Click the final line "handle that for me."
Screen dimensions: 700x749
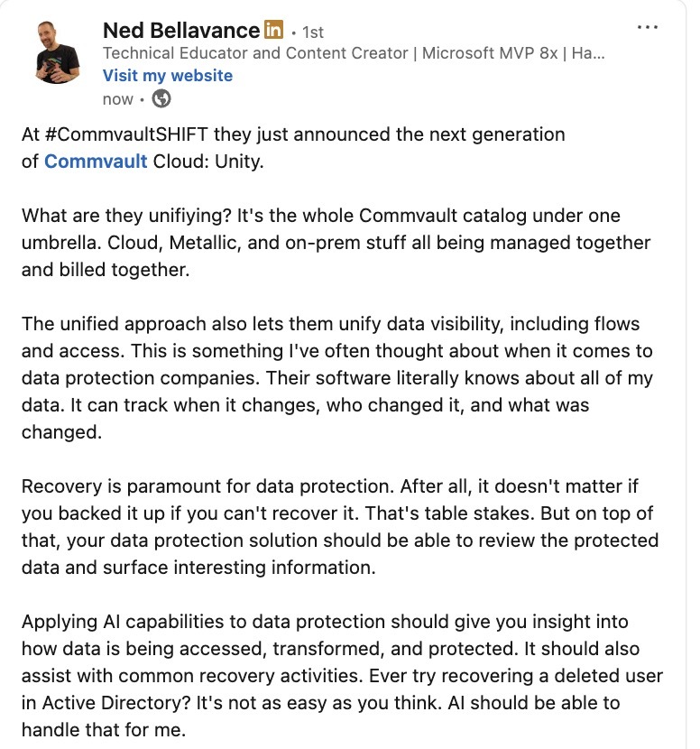pyautogui.click(x=95, y=728)
